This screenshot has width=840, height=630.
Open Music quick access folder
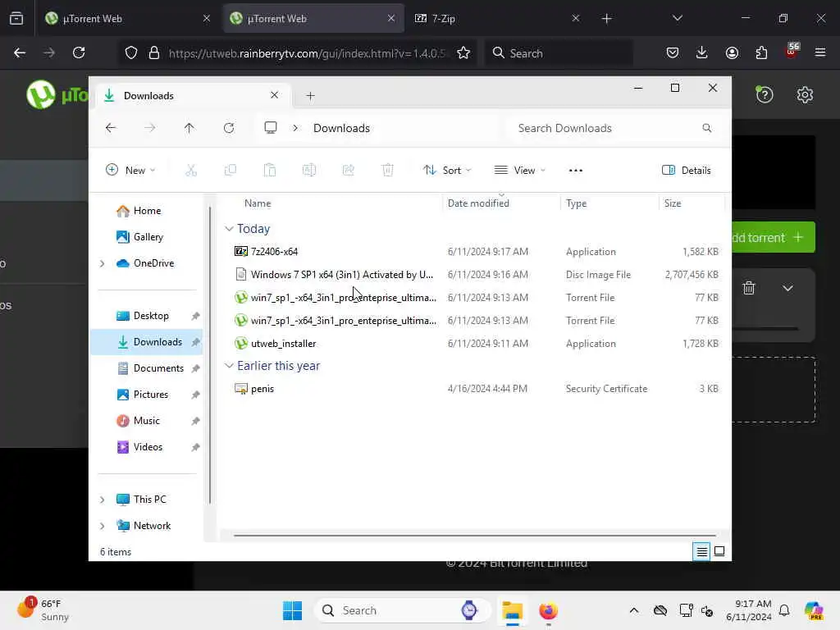coord(138,421)
